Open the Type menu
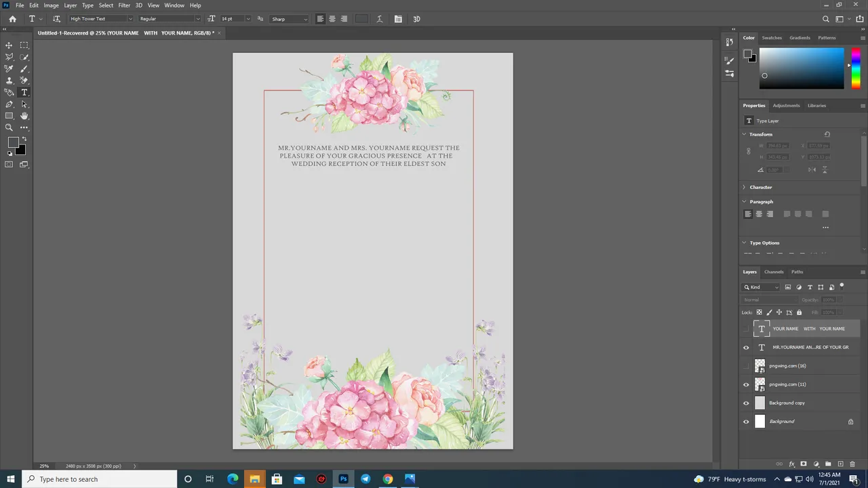 (87, 5)
